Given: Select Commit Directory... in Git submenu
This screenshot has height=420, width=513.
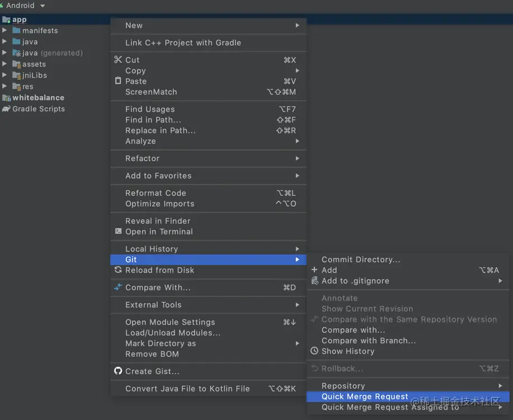Looking at the screenshot, I should (x=408, y=259).
